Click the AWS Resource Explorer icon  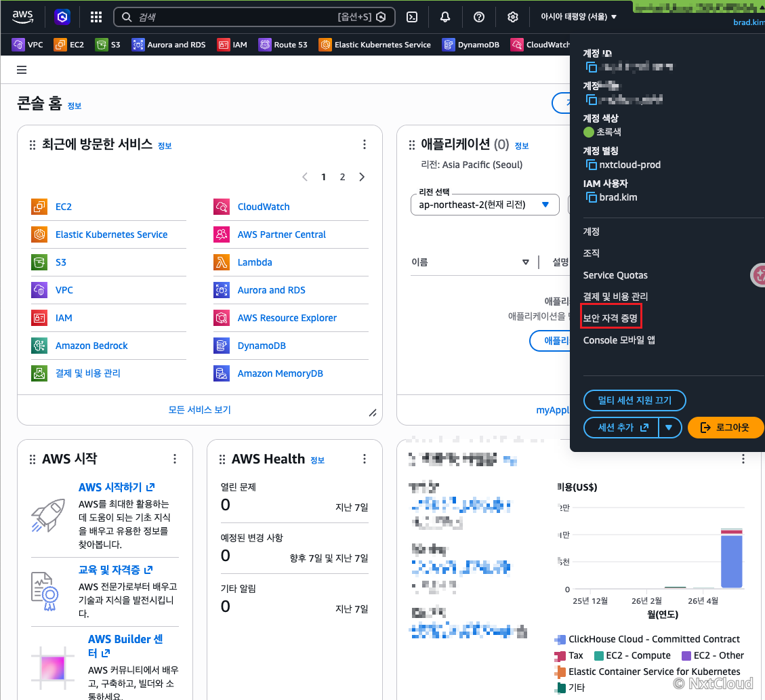(222, 318)
